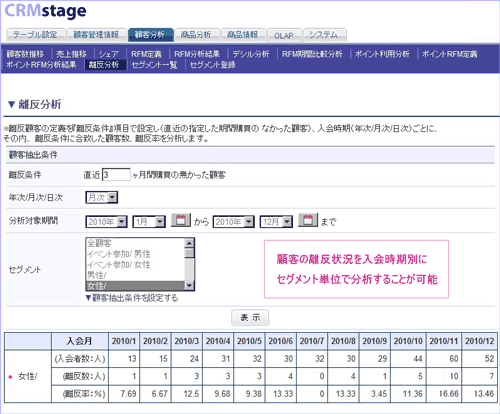
Task: Switch to the 顧客管理情報 tab
Action: [x=96, y=35]
